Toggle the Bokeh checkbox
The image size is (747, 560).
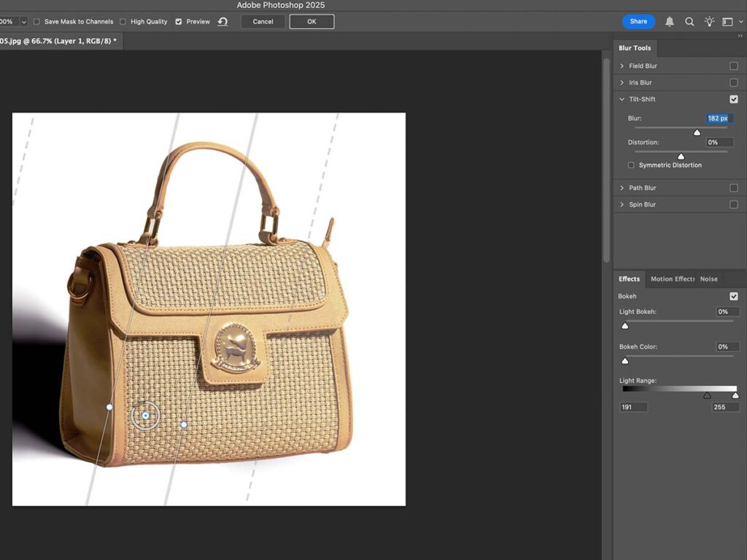(734, 296)
